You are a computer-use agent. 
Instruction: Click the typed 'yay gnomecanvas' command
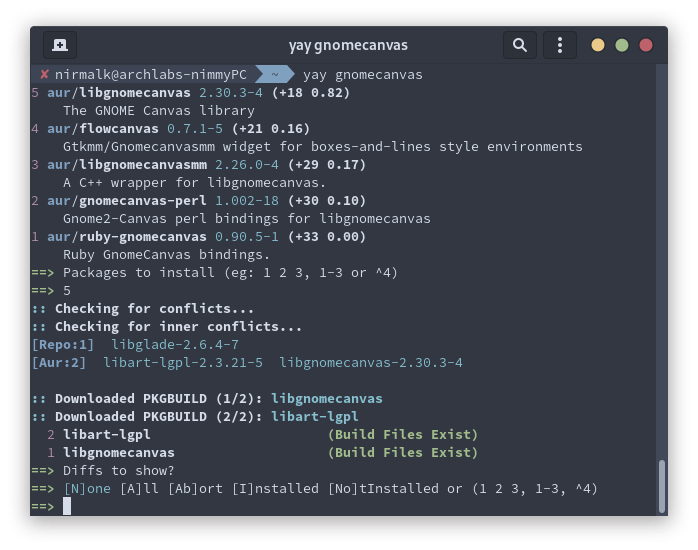pyautogui.click(x=363, y=75)
